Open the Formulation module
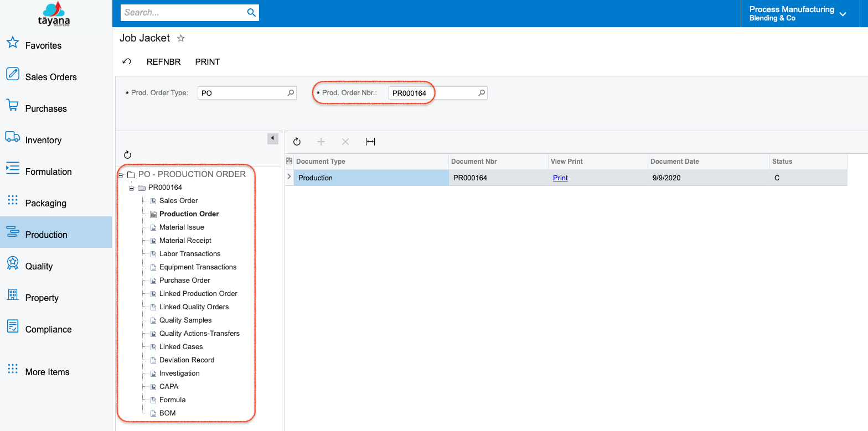This screenshot has height=431, width=868. point(56,172)
